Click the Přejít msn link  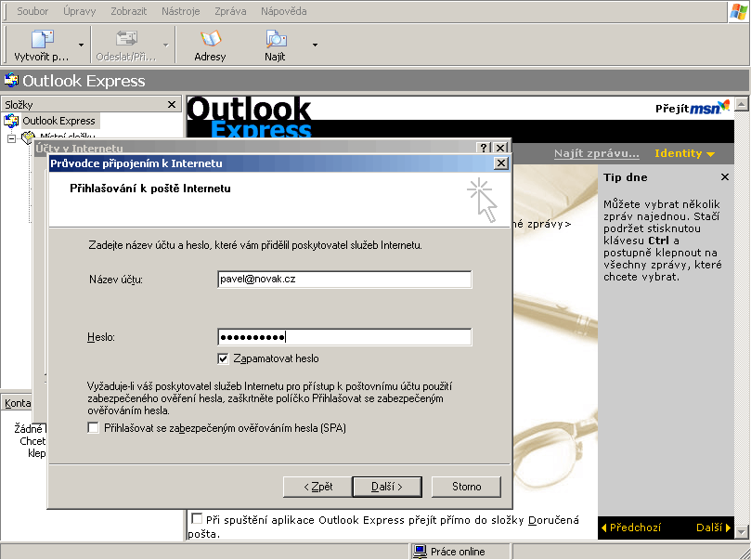[x=692, y=108]
